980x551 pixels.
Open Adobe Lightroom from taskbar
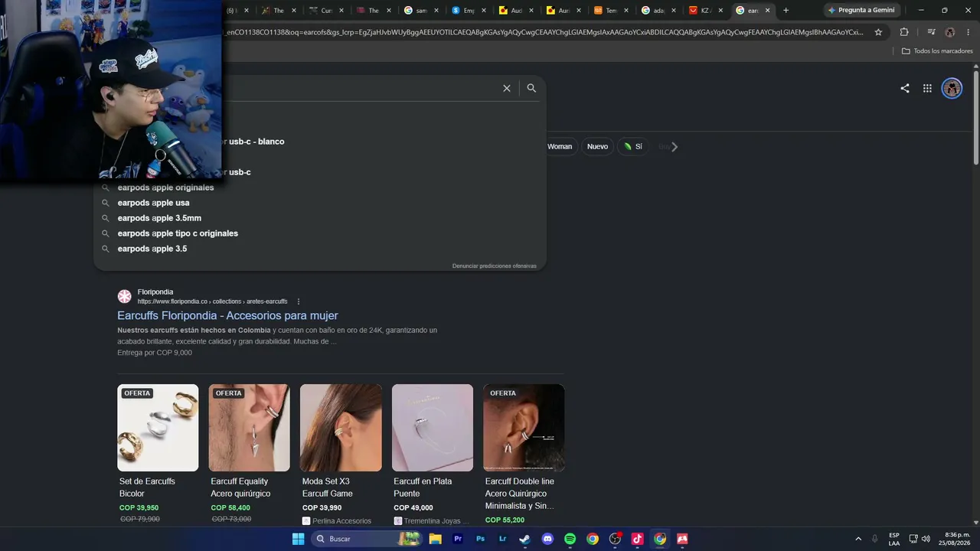click(x=502, y=539)
